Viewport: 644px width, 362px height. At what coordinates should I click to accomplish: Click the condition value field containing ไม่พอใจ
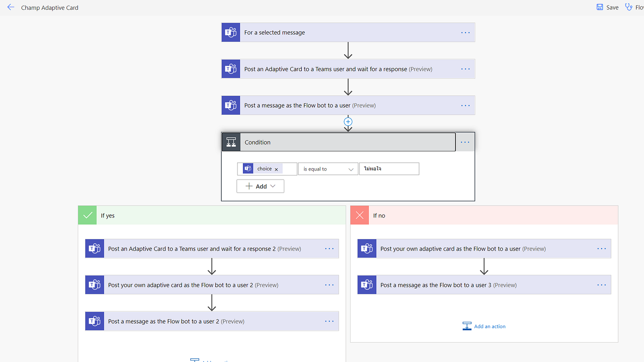pos(389,169)
